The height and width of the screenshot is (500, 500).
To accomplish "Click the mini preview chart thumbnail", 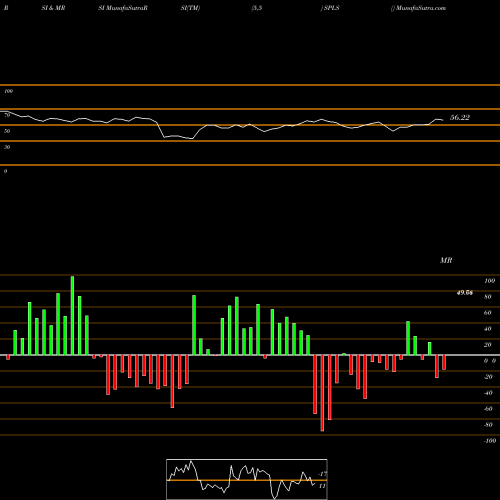I will (x=247, y=479).
